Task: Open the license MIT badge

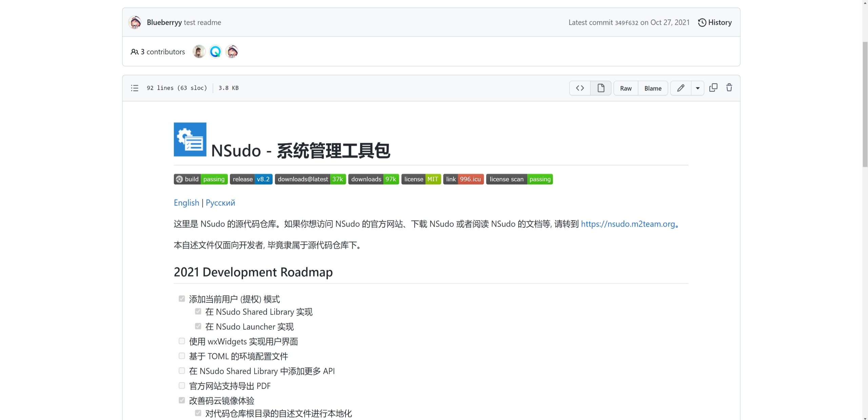Action: click(421, 179)
